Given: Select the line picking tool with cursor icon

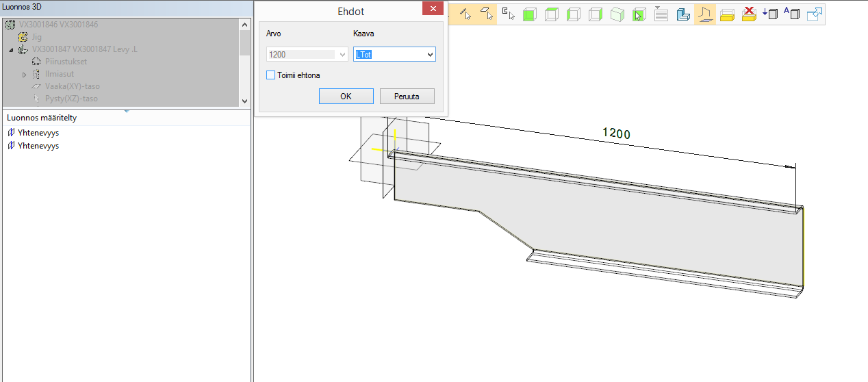Looking at the screenshot, I should pos(465,14).
